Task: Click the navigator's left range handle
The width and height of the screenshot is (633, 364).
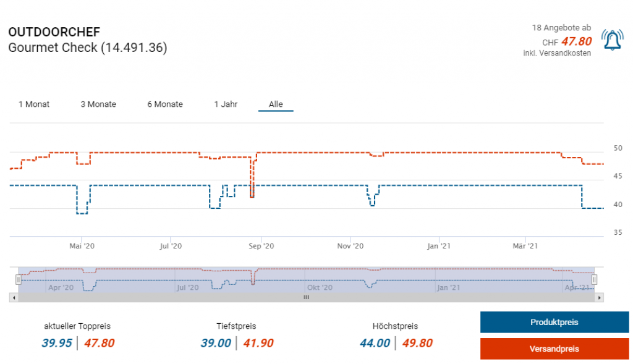Action: tap(19, 280)
